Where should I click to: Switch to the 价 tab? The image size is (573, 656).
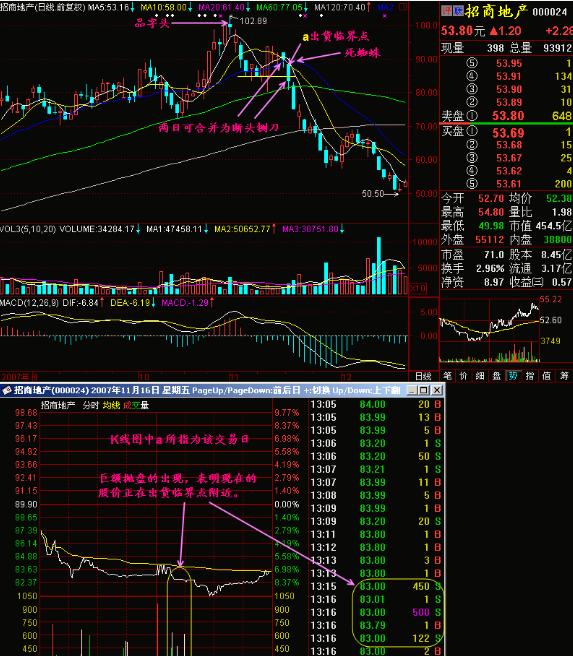click(463, 376)
